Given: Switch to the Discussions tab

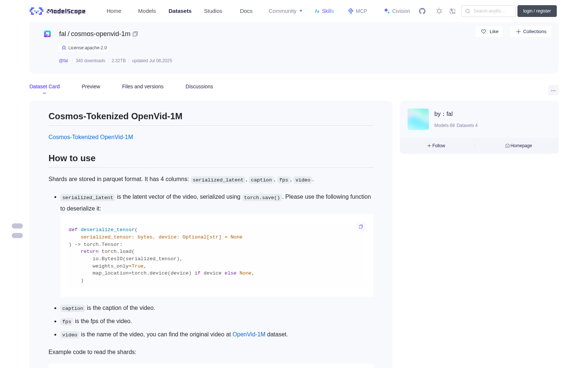Looking at the screenshot, I should (x=199, y=86).
